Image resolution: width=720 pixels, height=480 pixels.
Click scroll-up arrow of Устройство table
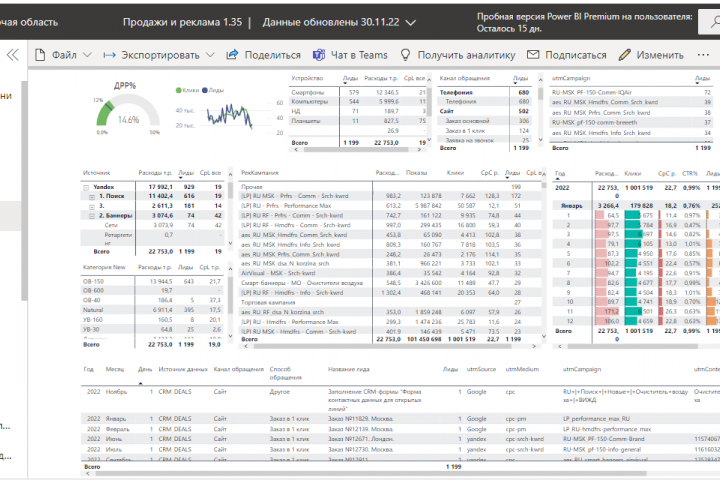click(x=429, y=80)
